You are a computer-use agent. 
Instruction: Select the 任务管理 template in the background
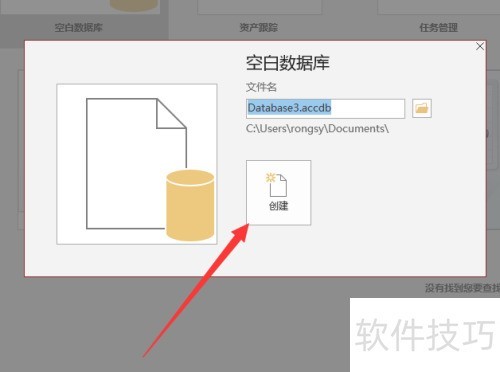click(438, 27)
